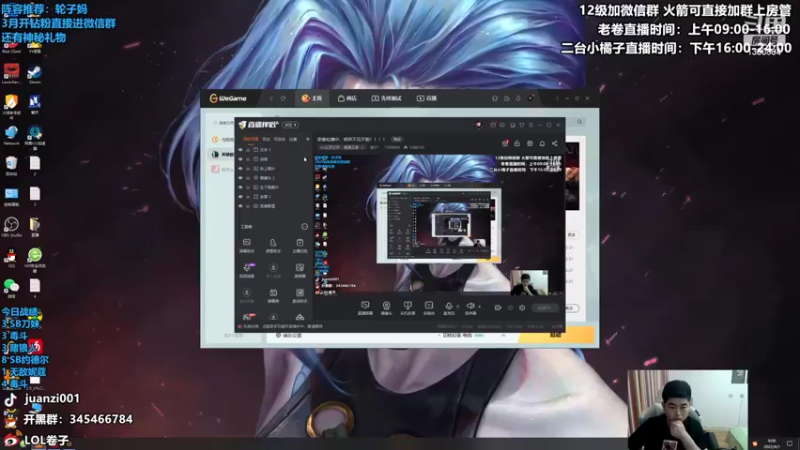Open the settings gear in streaming companion
This screenshot has height=450, width=800.
tap(522, 308)
